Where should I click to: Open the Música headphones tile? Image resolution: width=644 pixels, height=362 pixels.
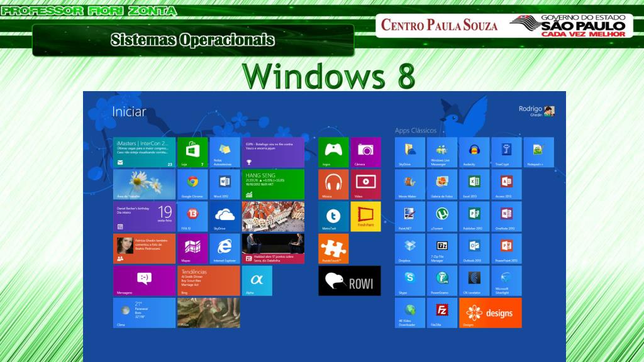tap(333, 184)
